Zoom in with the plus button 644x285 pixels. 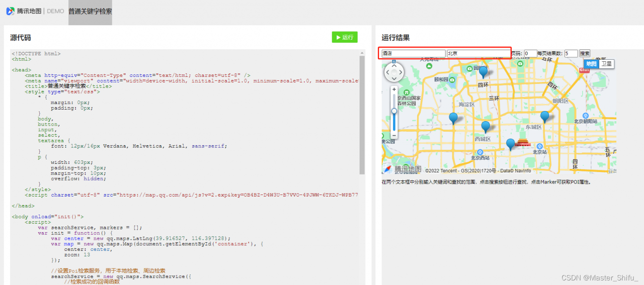coord(394,89)
